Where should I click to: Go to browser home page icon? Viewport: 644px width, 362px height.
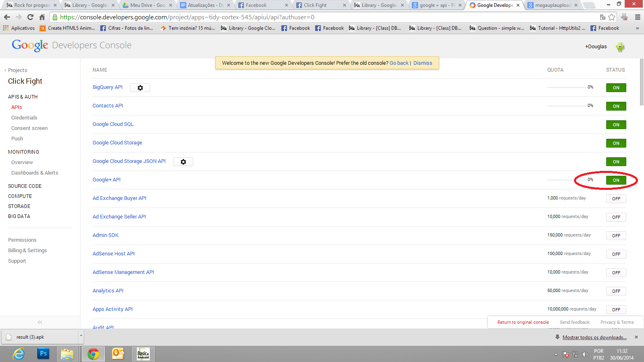[42, 17]
